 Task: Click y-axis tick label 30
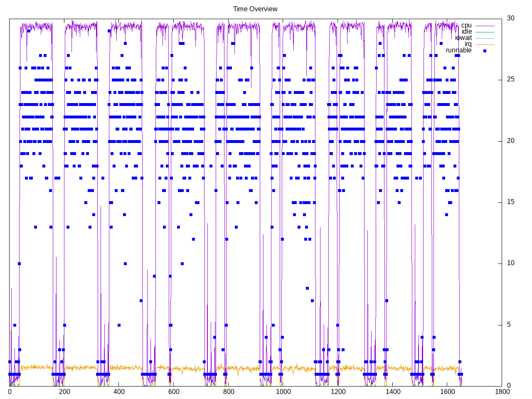(x=510, y=18)
